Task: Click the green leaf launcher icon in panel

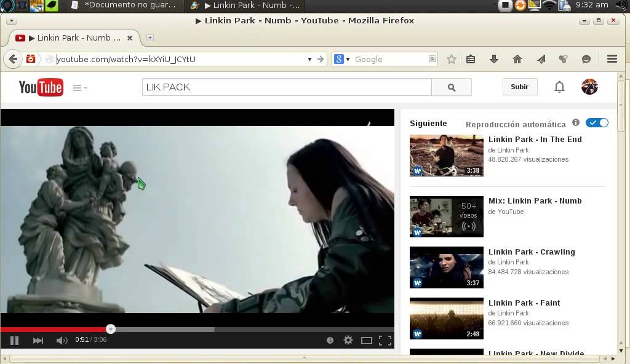Action: pos(52,6)
